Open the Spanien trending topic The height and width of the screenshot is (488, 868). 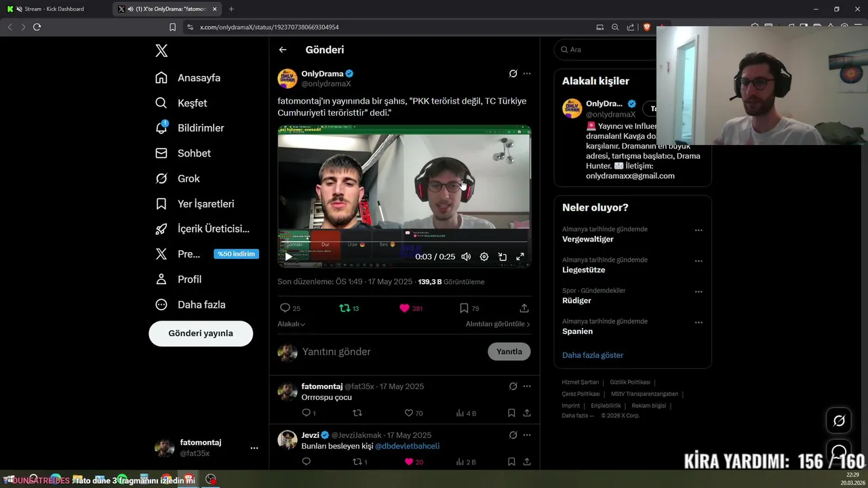pos(578,331)
